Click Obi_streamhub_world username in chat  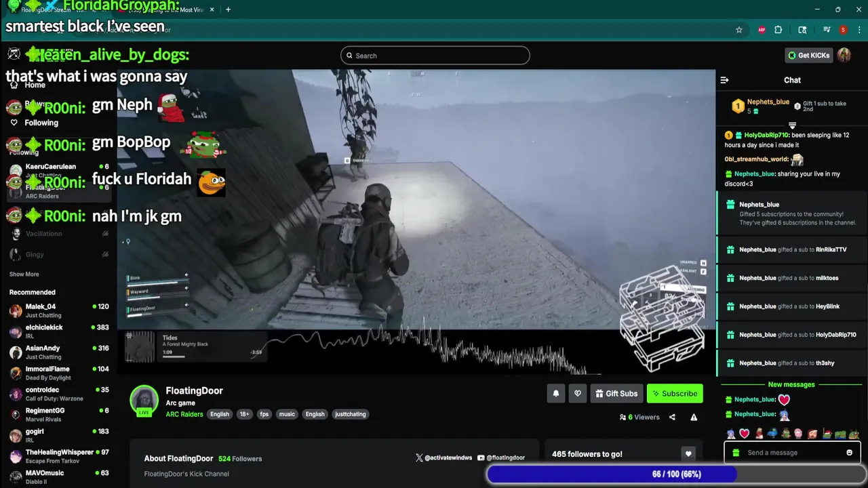(x=756, y=159)
